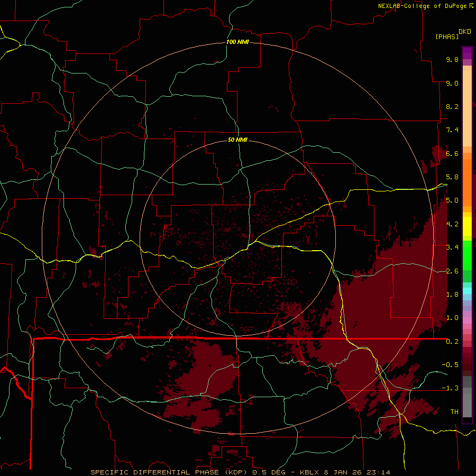Viewport: 476px width, 476px height.
Task: Click the 0.2 scale value
Action: tap(452, 341)
